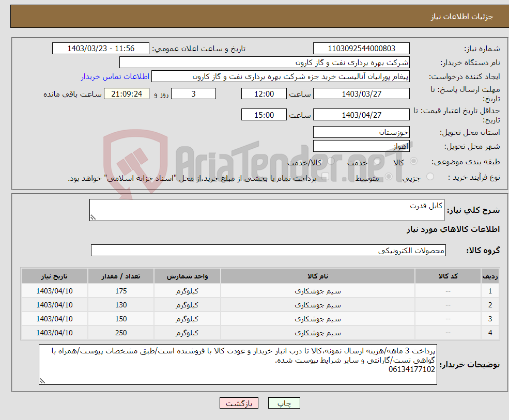509x420 pixels.
Task: Click the بازگشت (back) button
Action: [239, 403]
